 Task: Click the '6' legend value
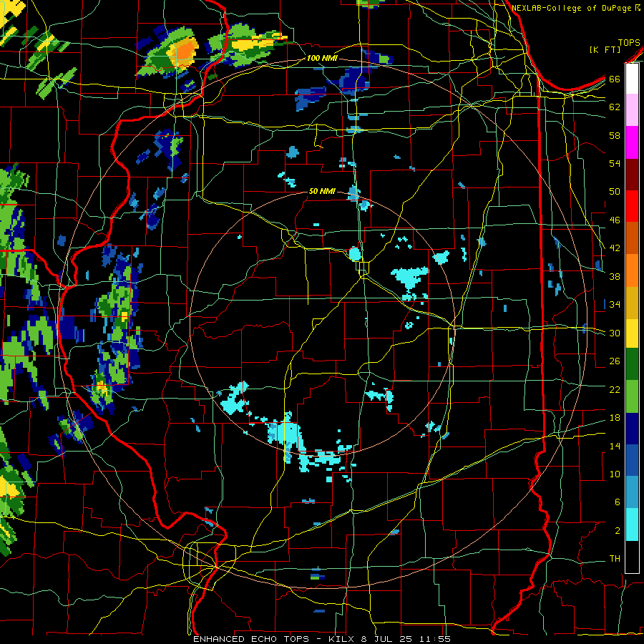pyautogui.click(x=618, y=502)
